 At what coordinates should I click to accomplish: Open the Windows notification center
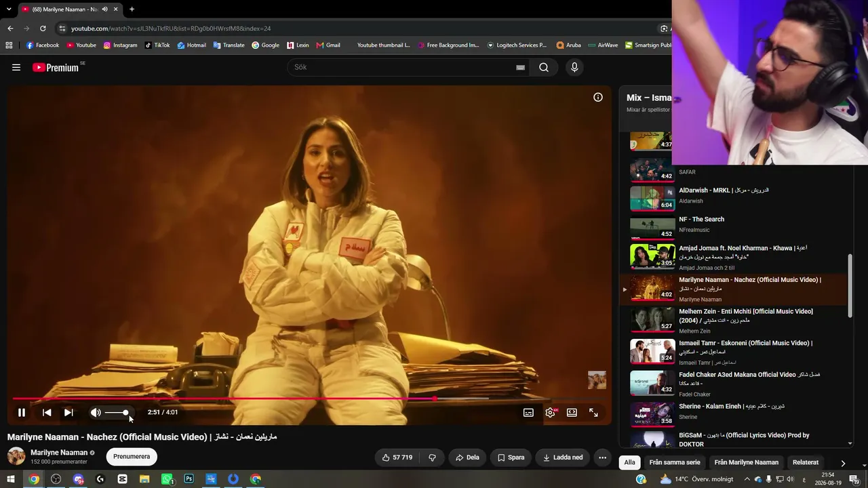coord(854,479)
